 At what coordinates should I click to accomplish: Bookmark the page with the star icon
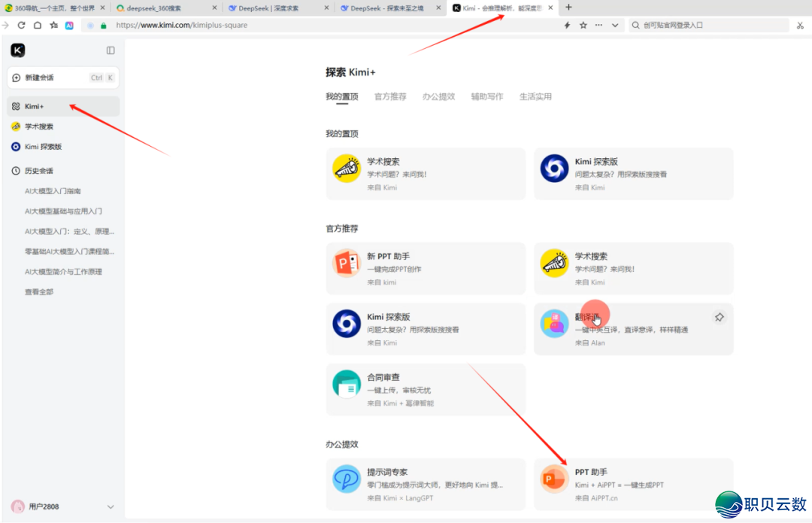pos(583,25)
